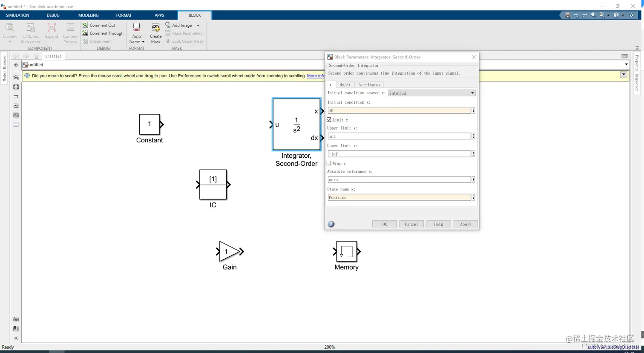This screenshot has width=644, height=353.
Task: Click the 200% zoom level in status bar
Action: (330, 347)
